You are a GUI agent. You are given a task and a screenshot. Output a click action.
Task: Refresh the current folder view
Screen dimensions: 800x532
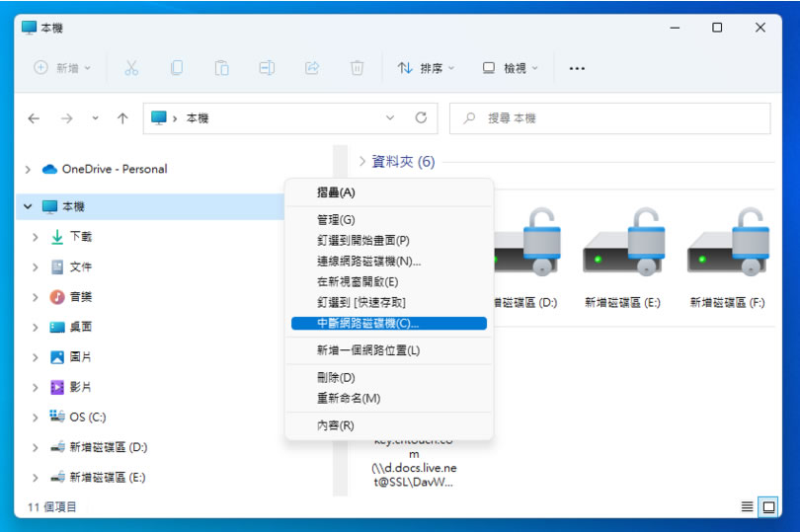[421, 117]
